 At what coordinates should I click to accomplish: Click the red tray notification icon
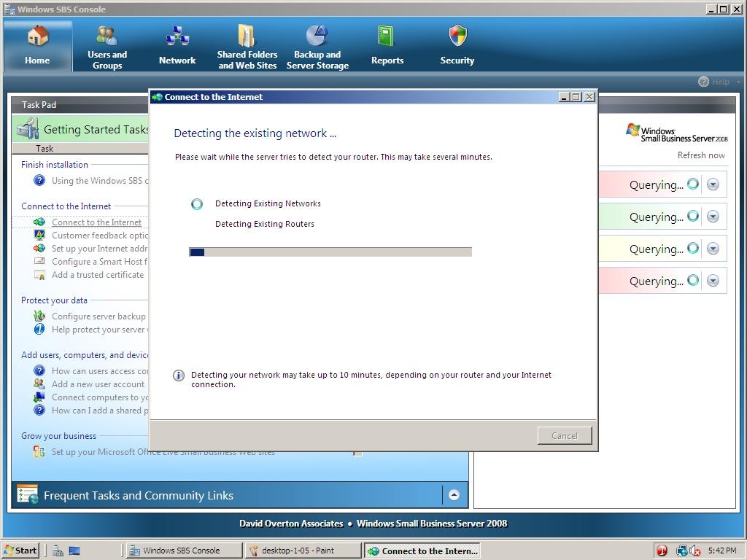662,551
